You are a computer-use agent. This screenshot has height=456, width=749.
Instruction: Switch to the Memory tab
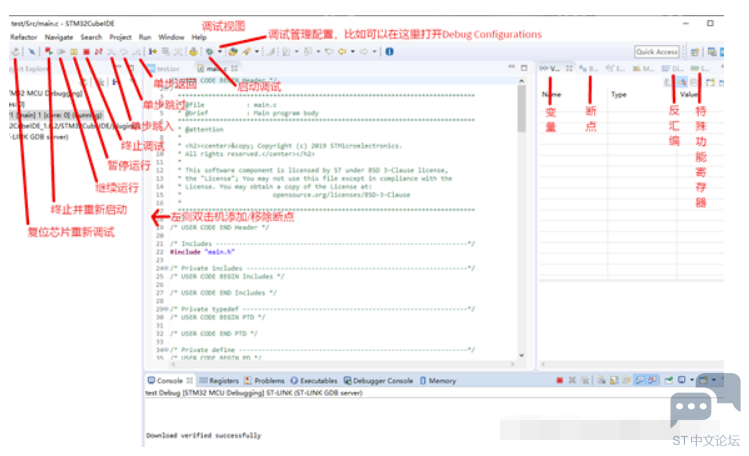tap(438, 381)
